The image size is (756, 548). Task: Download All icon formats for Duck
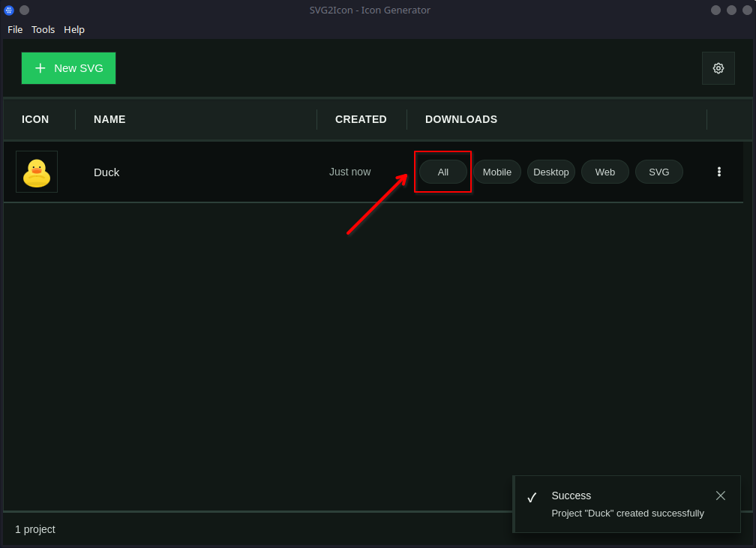(x=442, y=172)
